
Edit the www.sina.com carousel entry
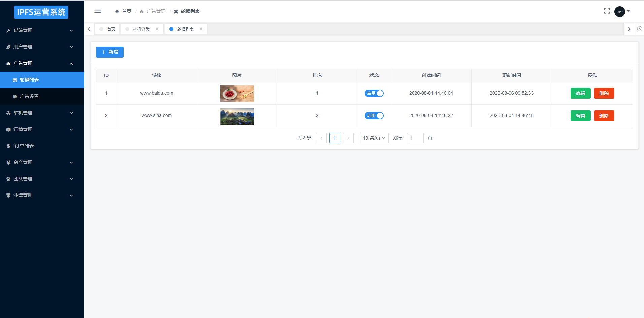point(580,116)
